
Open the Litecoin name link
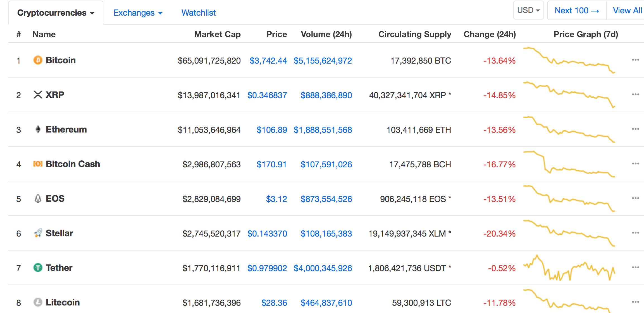(63, 302)
